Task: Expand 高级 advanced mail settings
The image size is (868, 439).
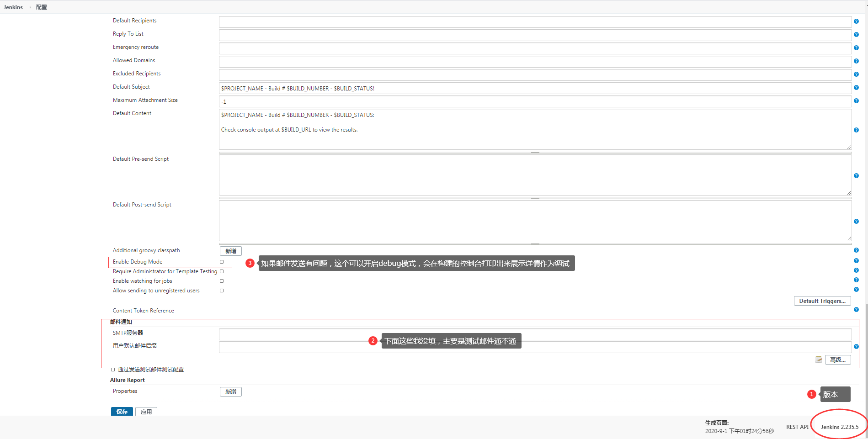Action: point(837,360)
